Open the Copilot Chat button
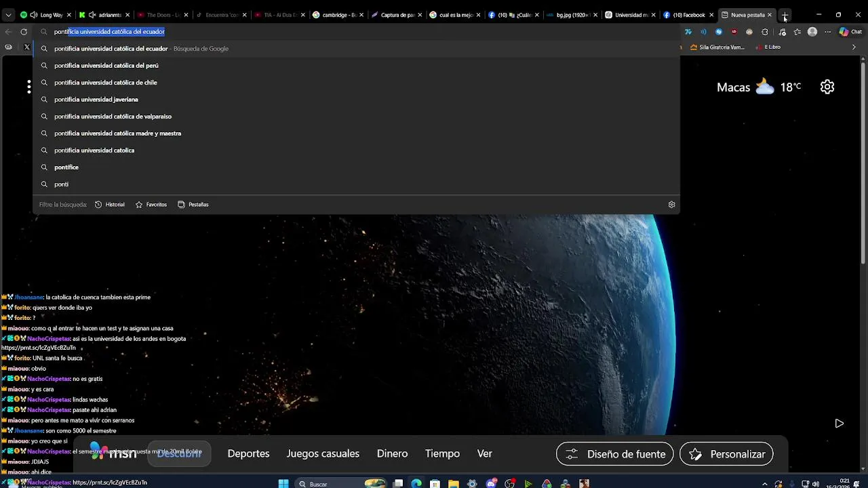This screenshot has width=868, height=488. 850,32
